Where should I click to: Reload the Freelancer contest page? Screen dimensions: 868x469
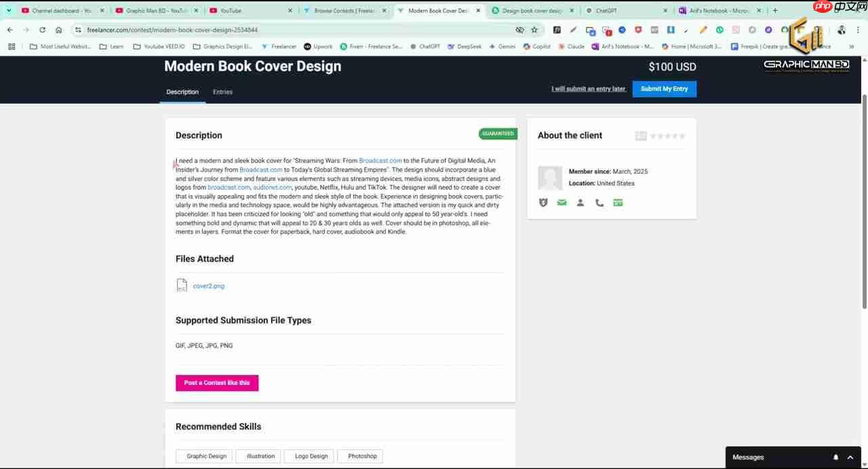pos(42,30)
